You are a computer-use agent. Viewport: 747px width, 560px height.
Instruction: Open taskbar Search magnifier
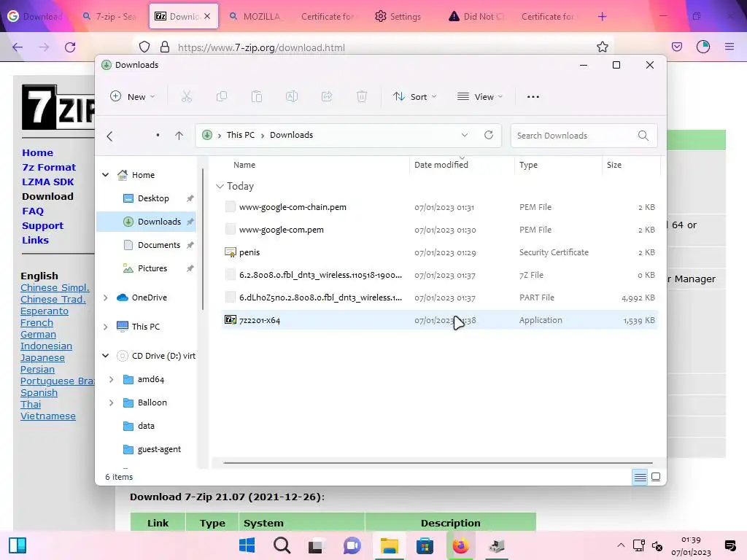point(282,545)
